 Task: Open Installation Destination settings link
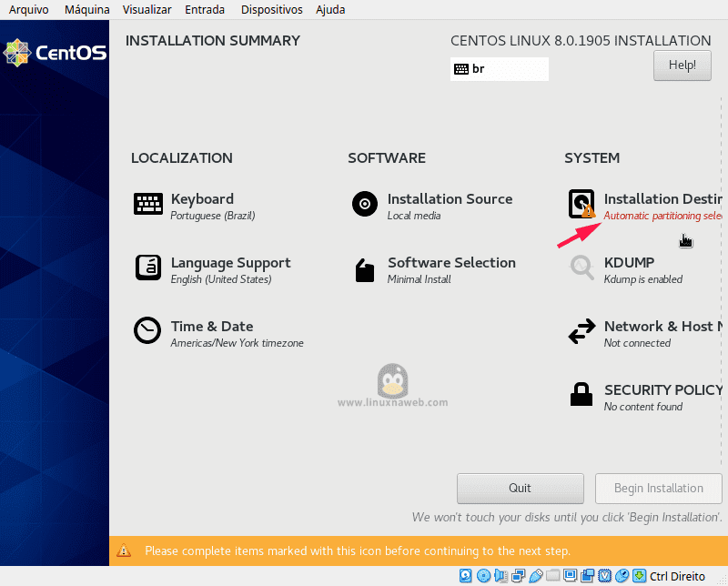663,199
